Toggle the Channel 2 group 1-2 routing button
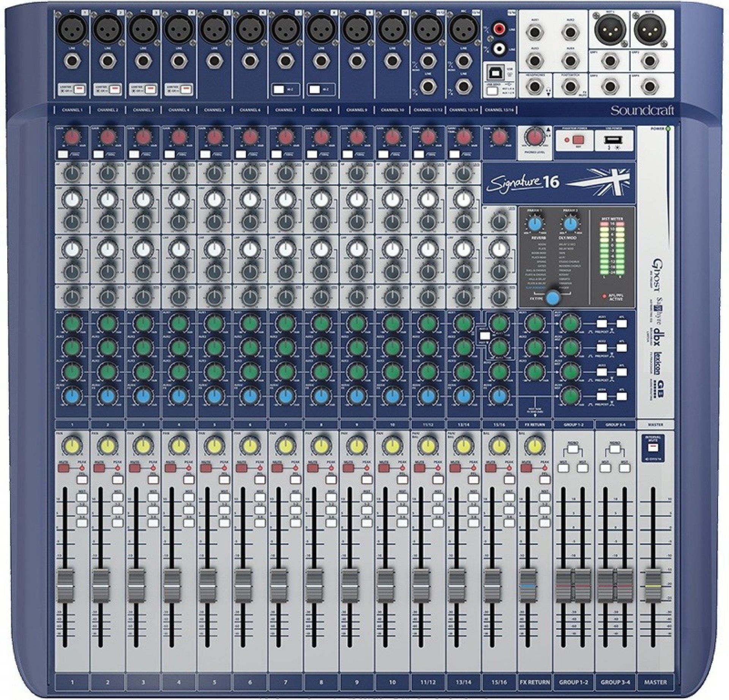The height and width of the screenshot is (700, 729). coord(117,510)
